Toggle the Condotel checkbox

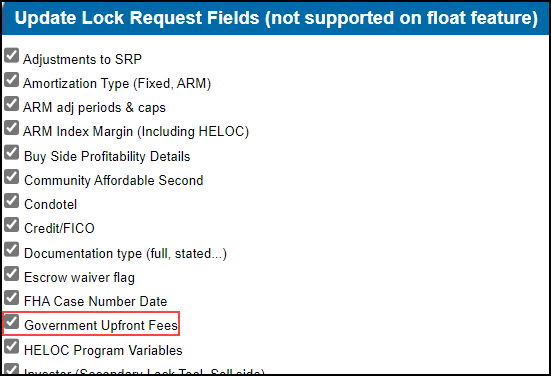[x=12, y=201]
